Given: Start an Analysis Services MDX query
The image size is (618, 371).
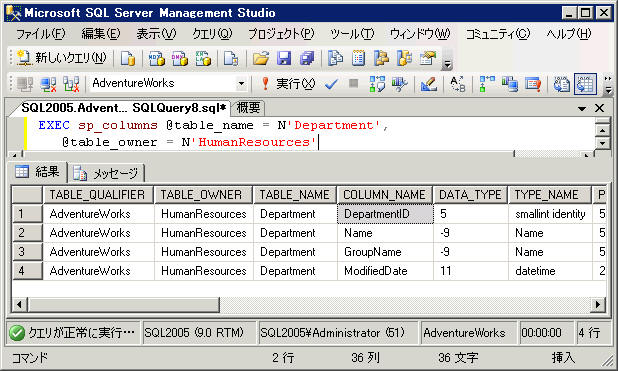Looking at the screenshot, I should (156, 58).
